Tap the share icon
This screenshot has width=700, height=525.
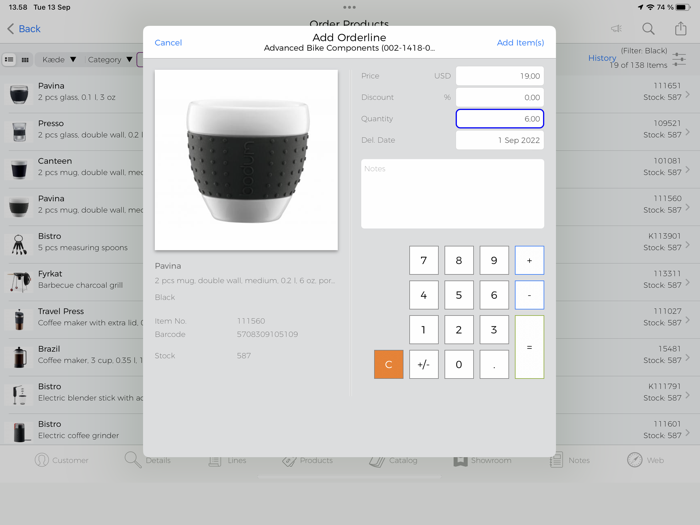point(680,29)
